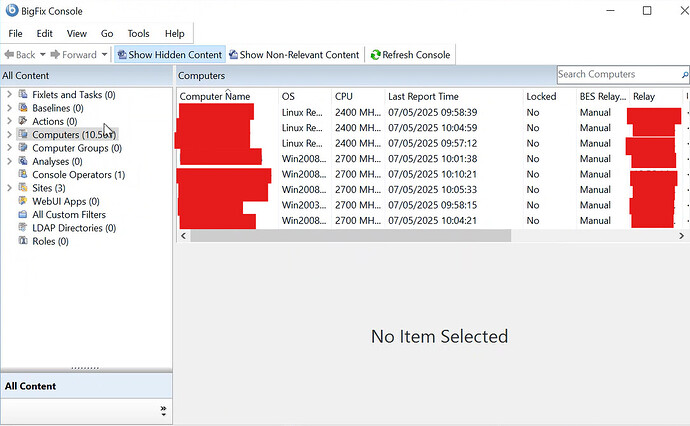690x426 pixels.
Task: Open the Go menu
Action: point(107,33)
